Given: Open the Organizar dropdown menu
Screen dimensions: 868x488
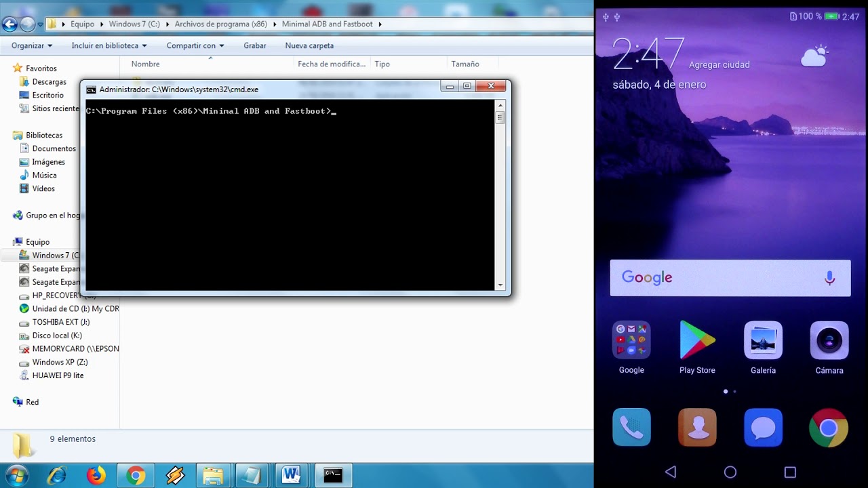Looking at the screenshot, I should (32, 45).
